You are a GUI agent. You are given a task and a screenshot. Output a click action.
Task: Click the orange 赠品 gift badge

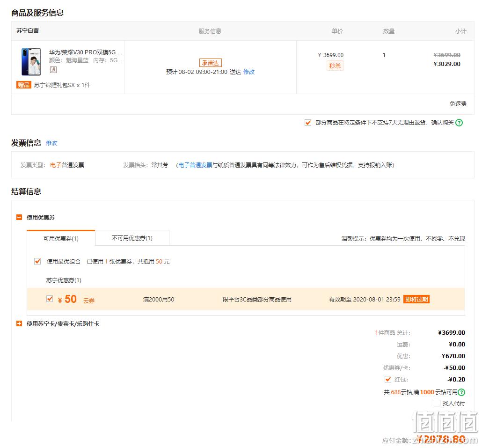(24, 85)
